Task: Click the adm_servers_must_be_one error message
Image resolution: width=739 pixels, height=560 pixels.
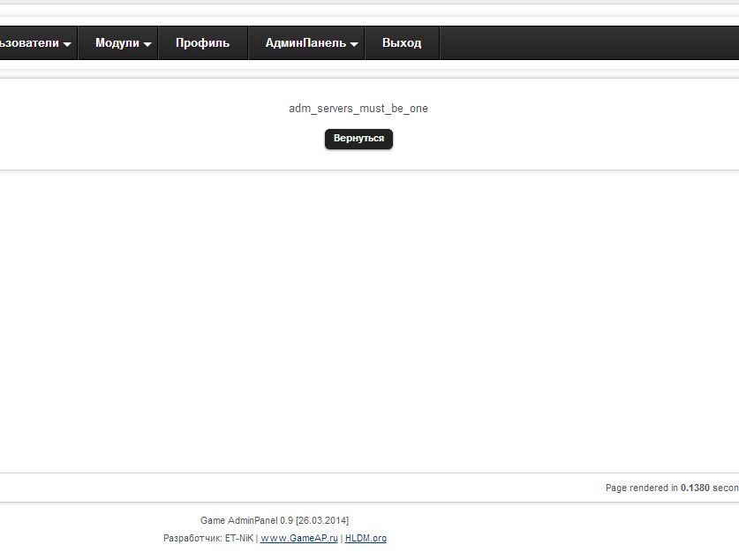Action: point(358,109)
